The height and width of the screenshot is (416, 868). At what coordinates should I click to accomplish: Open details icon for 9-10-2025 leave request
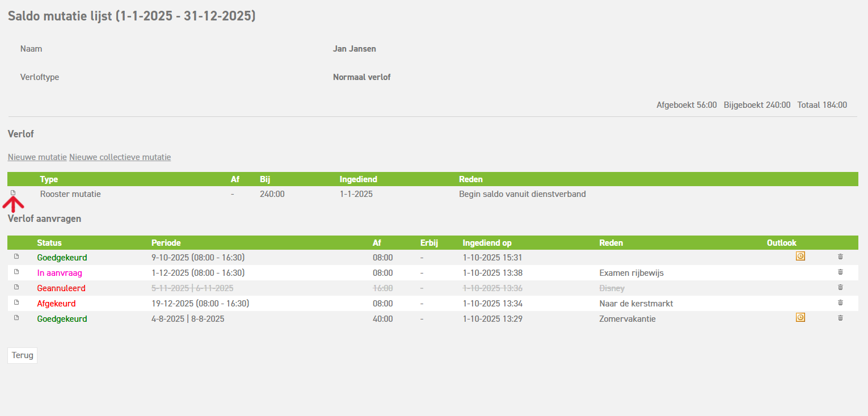click(x=16, y=257)
